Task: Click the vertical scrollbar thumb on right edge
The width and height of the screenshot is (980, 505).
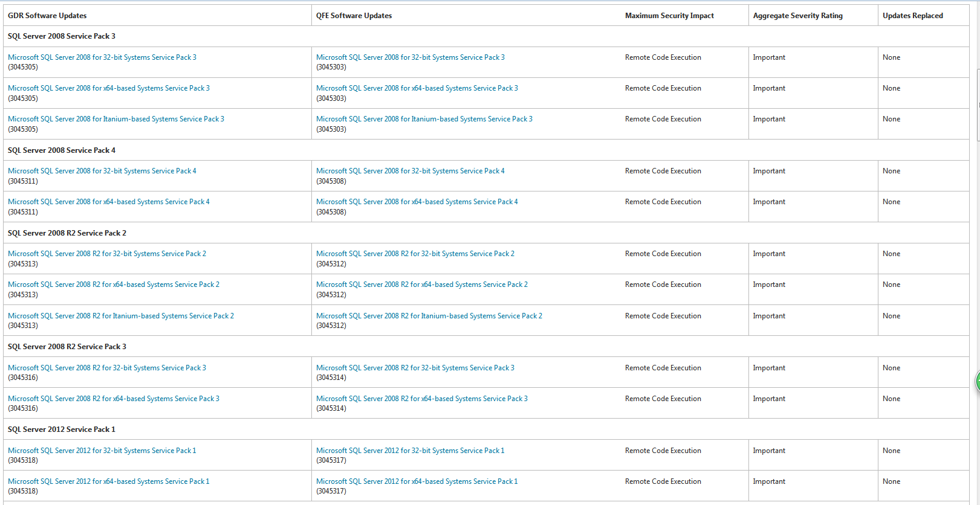Action: pyautogui.click(x=978, y=105)
